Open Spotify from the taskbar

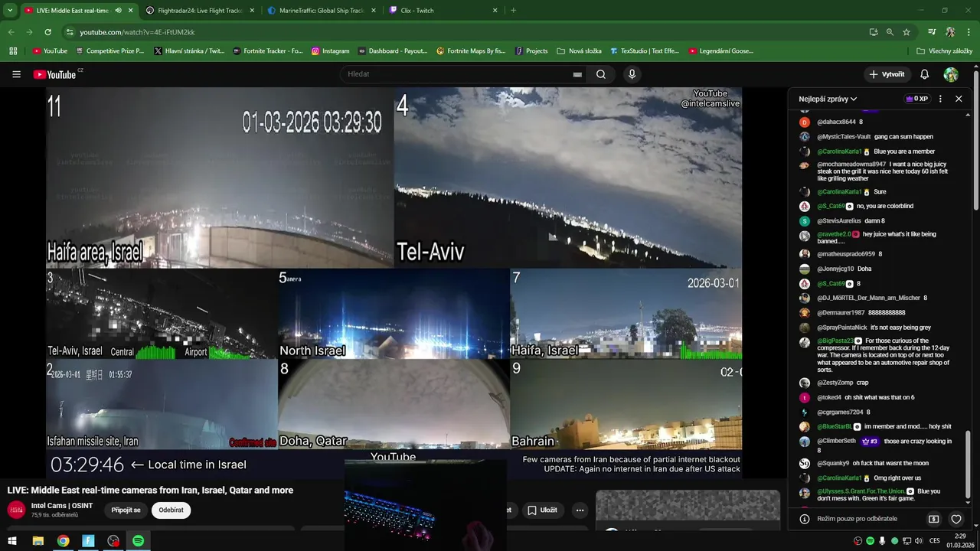[x=138, y=541]
